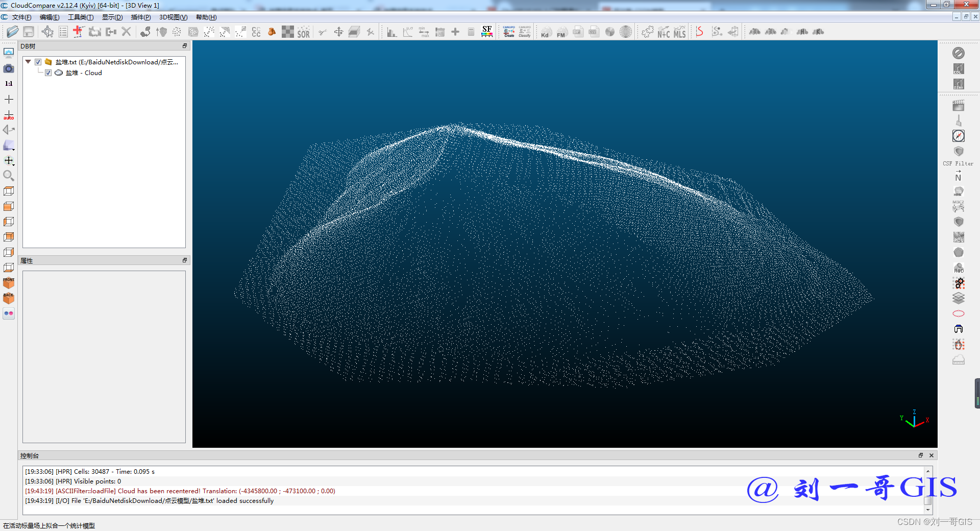Image resolution: width=980 pixels, height=531 pixels.
Task: Click the Segment scissors icon
Action: (322, 32)
